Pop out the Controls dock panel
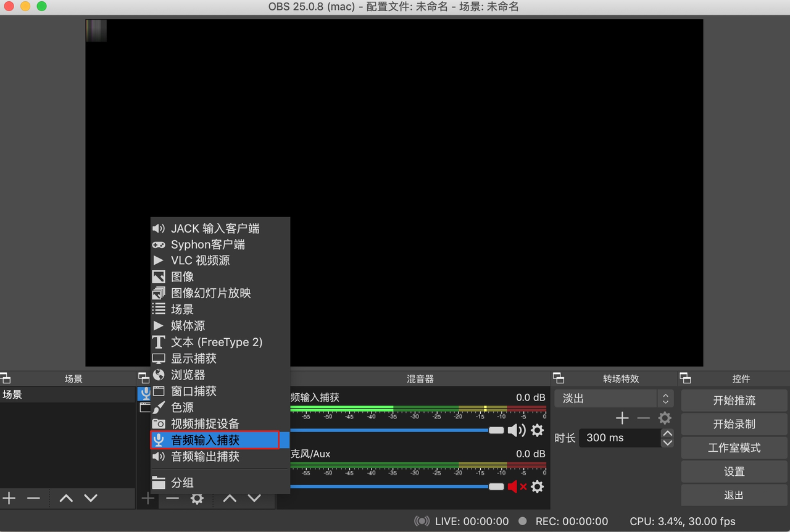The height and width of the screenshot is (532, 790). (685, 378)
